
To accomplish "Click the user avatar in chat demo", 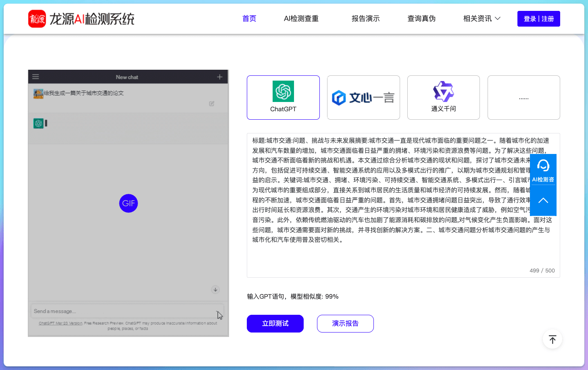I will click(38, 94).
